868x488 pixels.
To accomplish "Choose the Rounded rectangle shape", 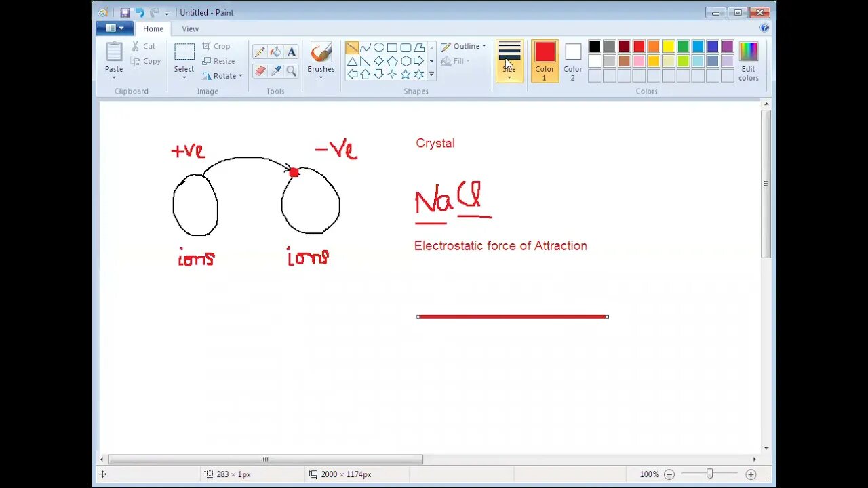I will pos(406,47).
